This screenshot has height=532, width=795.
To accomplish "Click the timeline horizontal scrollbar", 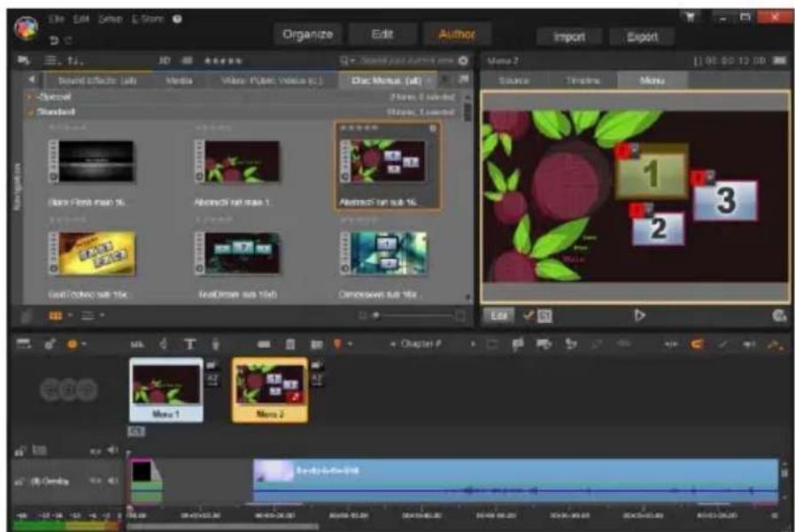I will coord(223,527).
